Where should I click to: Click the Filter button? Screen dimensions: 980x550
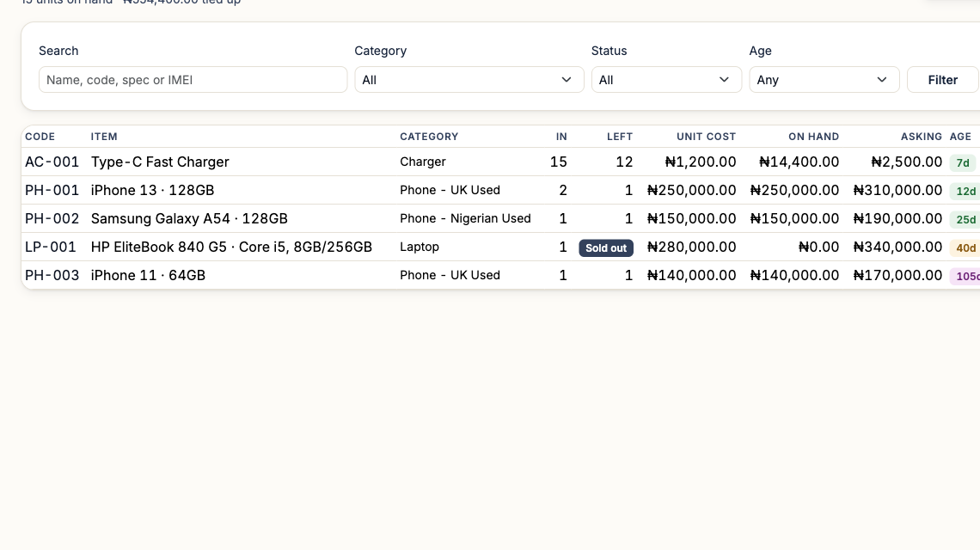pos(942,80)
